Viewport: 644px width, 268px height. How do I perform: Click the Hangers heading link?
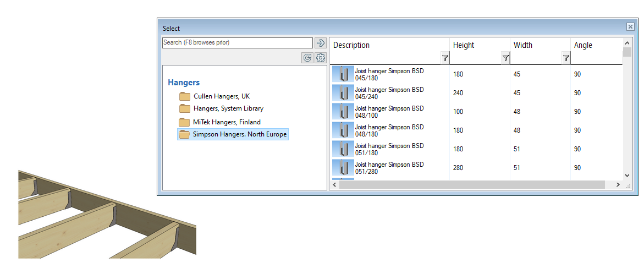pyautogui.click(x=184, y=83)
